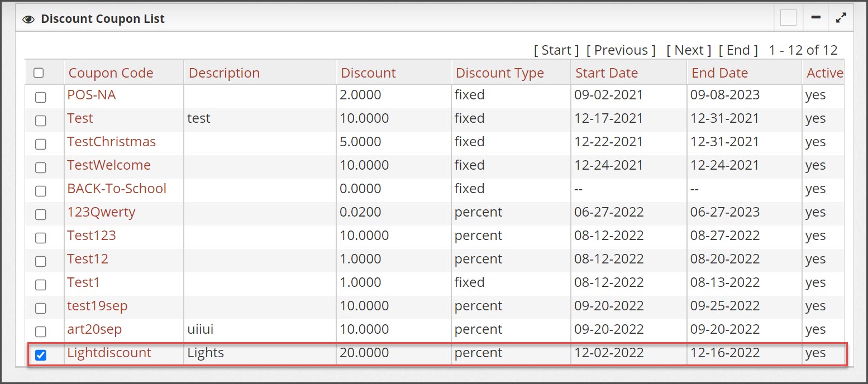Image resolution: width=868 pixels, height=384 pixels.
Task: Click the 5.0000 discount value
Action: pos(360,142)
